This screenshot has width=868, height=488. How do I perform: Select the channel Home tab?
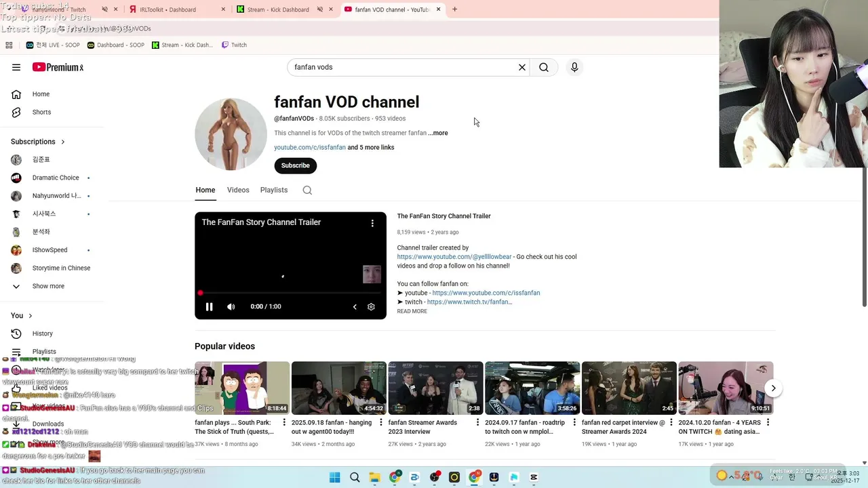pyautogui.click(x=205, y=190)
